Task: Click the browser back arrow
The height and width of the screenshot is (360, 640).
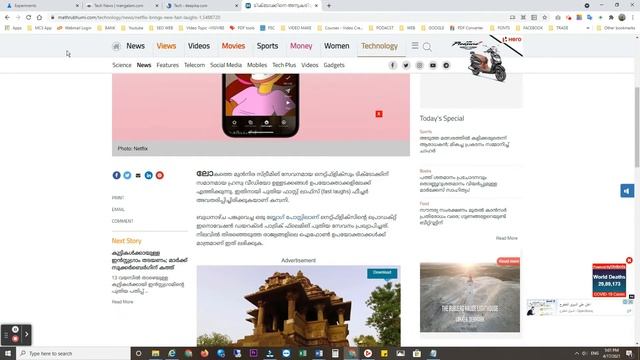Action: pyautogui.click(x=7, y=18)
